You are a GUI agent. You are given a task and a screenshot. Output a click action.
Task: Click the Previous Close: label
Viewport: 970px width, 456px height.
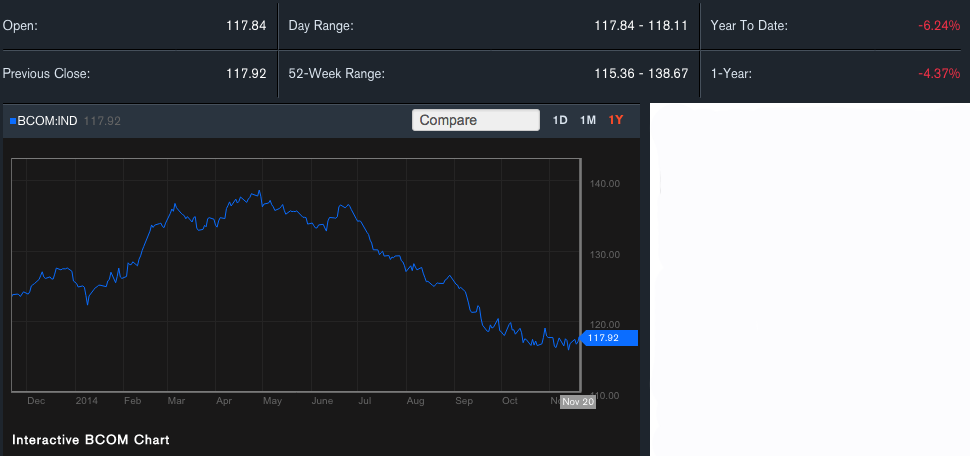(x=46, y=74)
